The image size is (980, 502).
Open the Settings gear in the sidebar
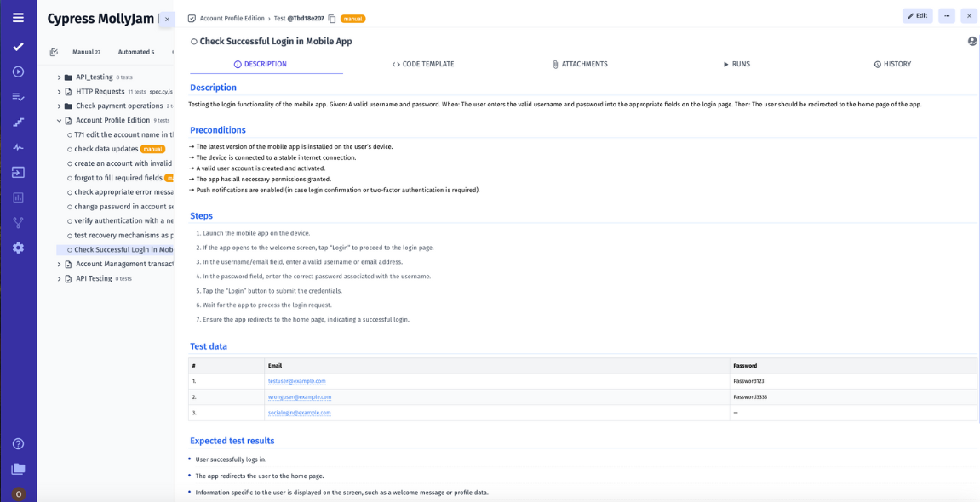[18, 248]
